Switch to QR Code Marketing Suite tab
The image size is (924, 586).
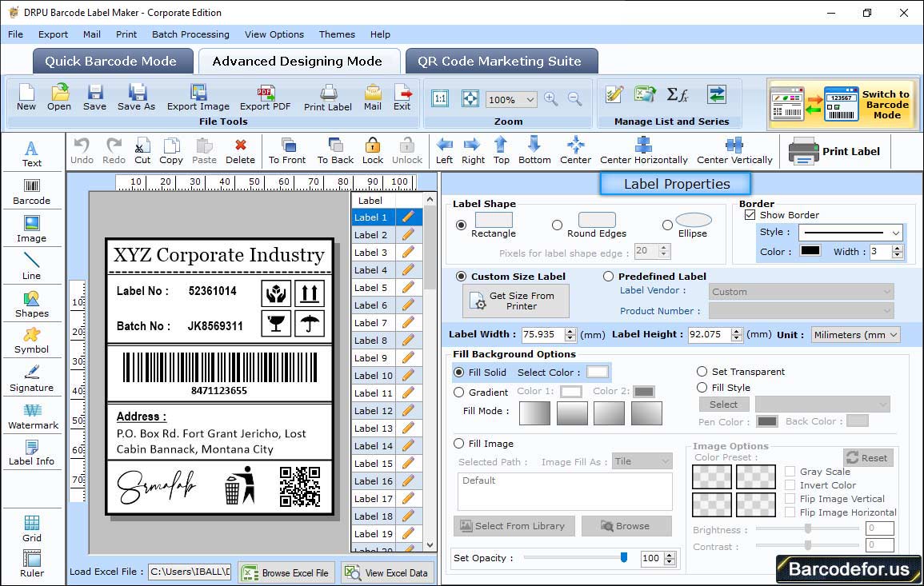click(501, 62)
